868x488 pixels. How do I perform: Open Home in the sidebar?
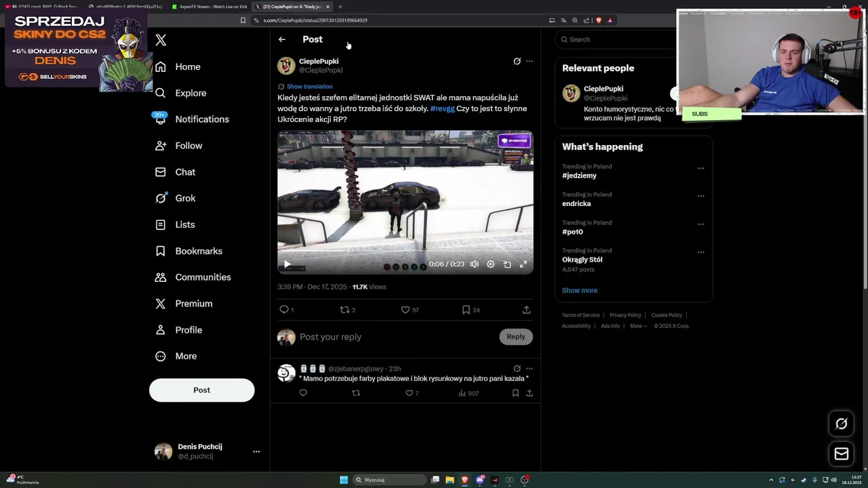coord(178,66)
